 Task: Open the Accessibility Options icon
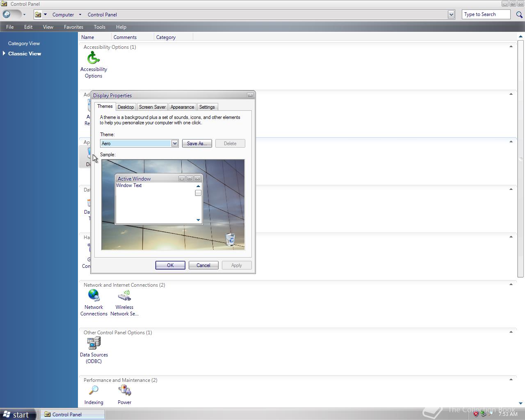[94, 65]
